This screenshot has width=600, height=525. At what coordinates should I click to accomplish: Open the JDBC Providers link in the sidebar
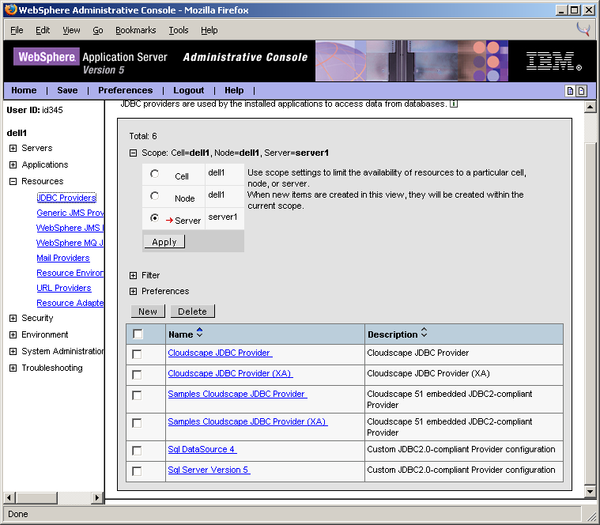pyautogui.click(x=67, y=198)
